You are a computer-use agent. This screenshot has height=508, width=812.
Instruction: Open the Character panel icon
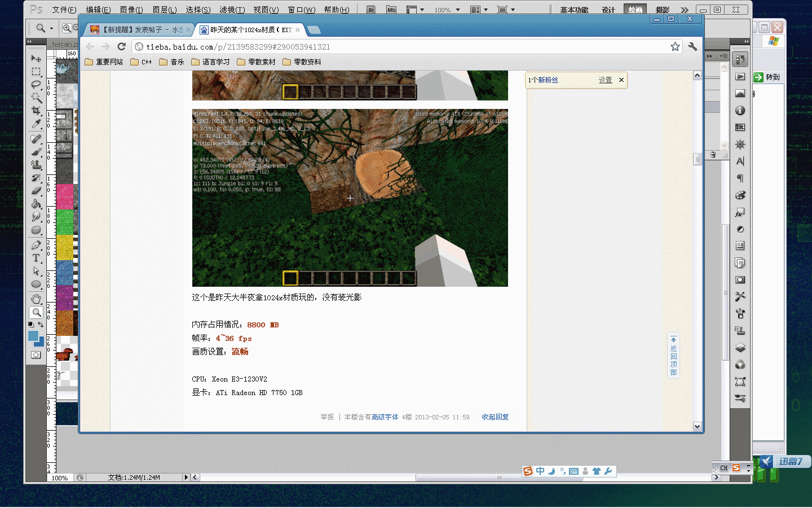pos(740,161)
